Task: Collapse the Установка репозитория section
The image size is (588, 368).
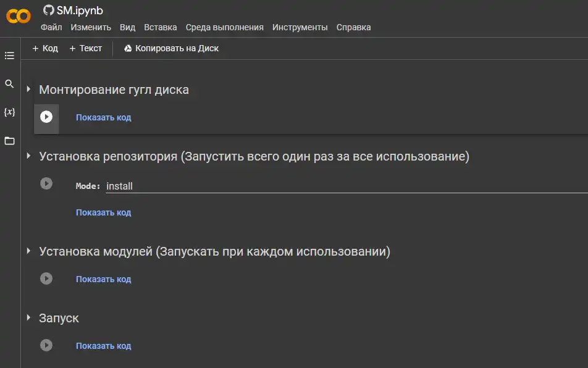Action: click(x=28, y=156)
